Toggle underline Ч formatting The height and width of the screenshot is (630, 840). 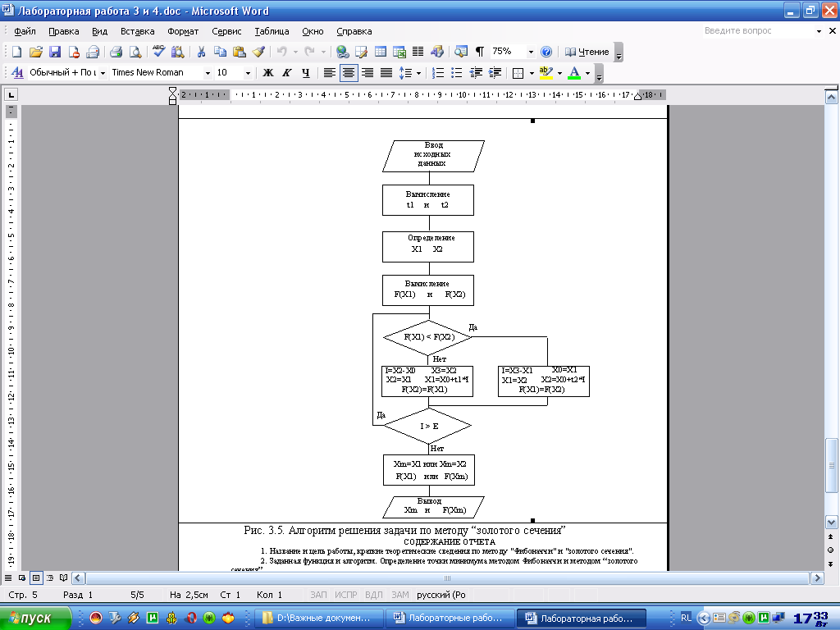pos(305,72)
